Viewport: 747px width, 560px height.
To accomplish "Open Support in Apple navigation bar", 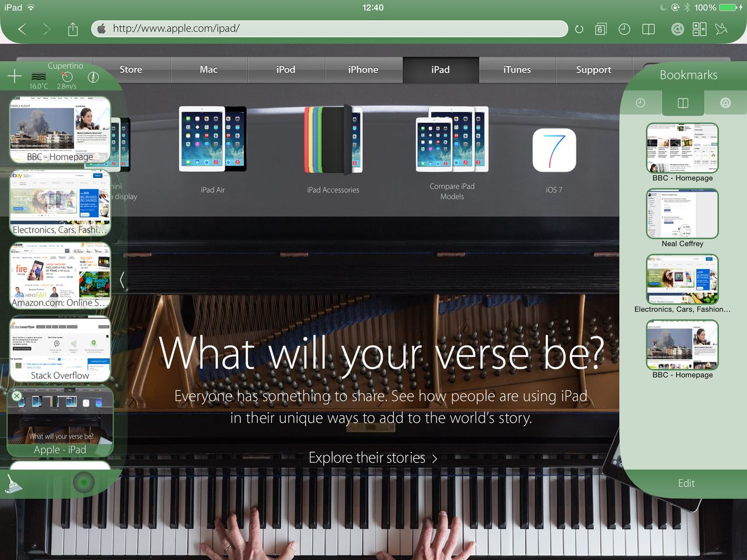I will click(594, 69).
